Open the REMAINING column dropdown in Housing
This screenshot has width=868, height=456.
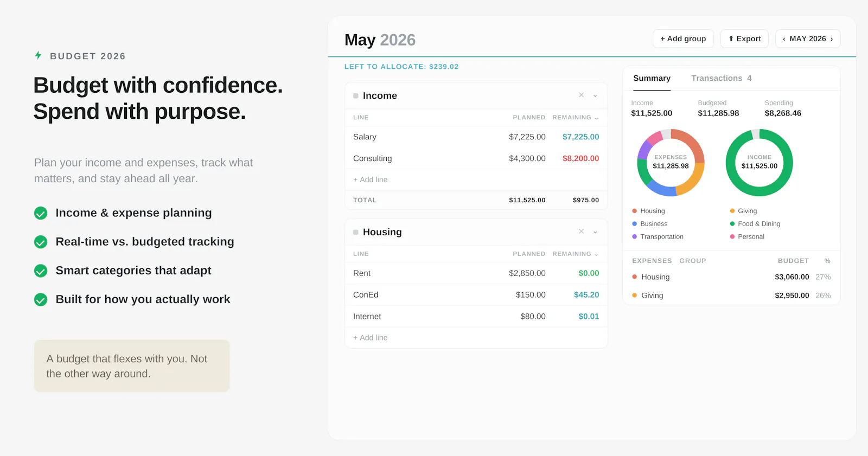[596, 254]
